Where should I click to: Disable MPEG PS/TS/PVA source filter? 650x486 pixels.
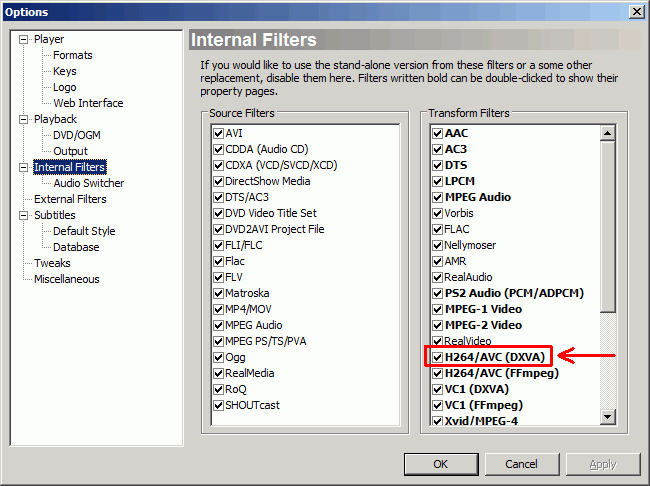pyautogui.click(x=218, y=342)
